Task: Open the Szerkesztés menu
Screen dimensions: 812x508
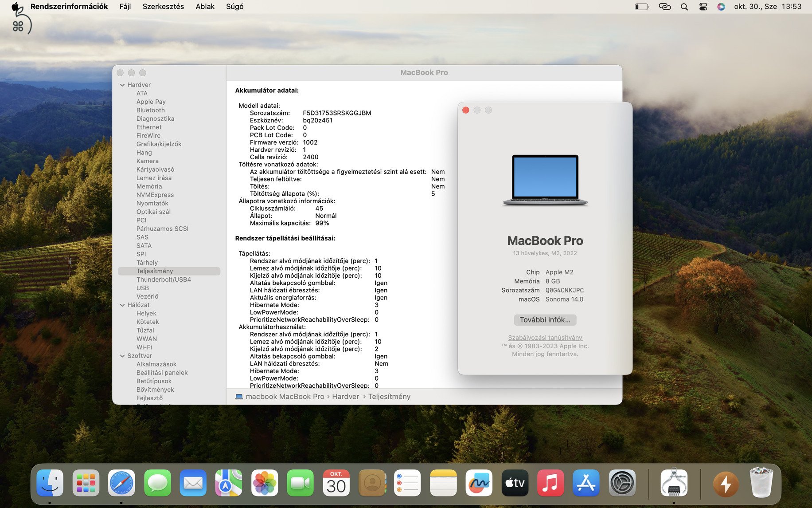Action: point(163,7)
